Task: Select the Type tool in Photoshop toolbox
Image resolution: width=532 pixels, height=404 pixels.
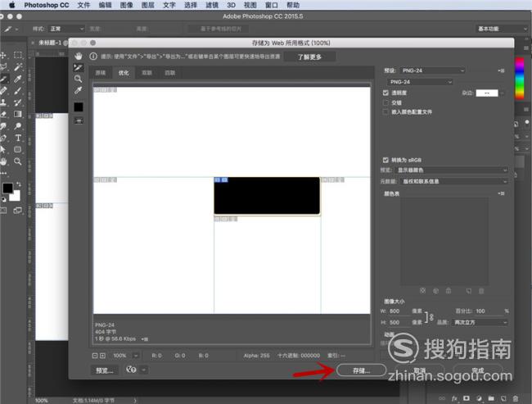Action: (x=18, y=138)
